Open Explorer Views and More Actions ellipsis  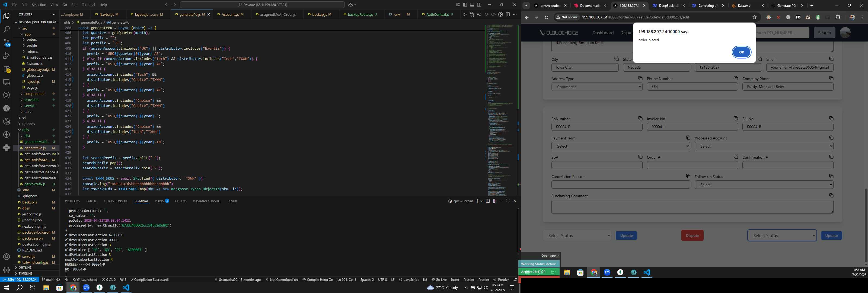pyautogui.click(x=53, y=14)
